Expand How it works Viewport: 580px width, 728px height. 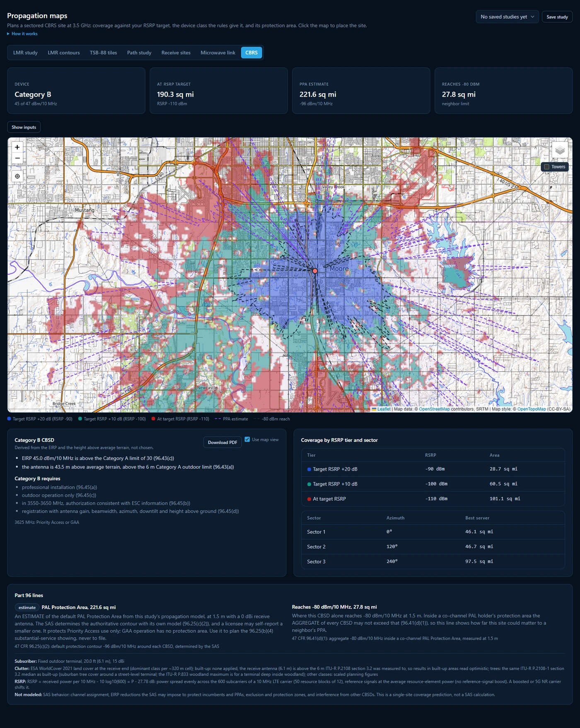[22, 34]
